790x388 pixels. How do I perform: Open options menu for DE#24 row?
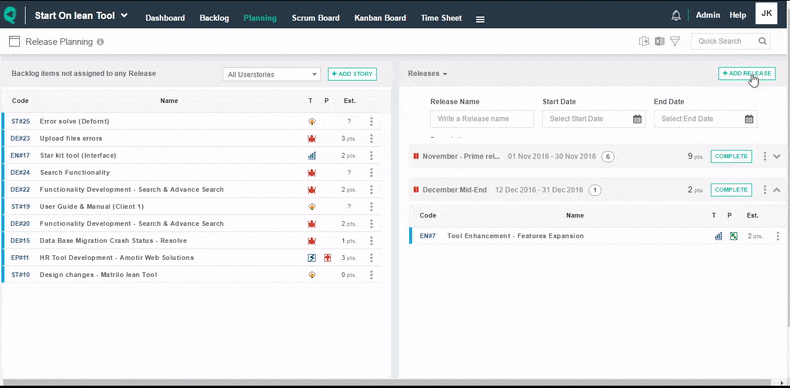371,172
